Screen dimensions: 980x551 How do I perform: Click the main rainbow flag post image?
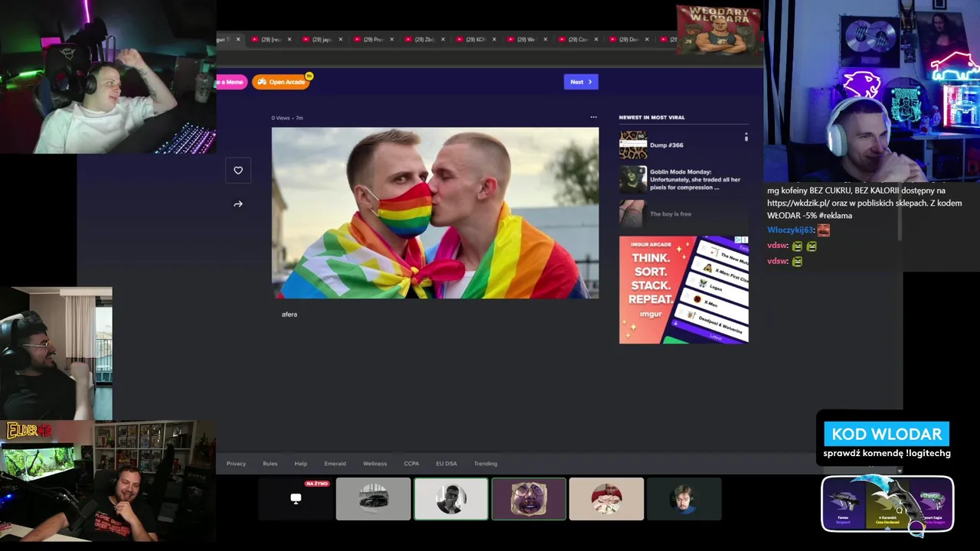pyautogui.click(x=435, y=213)
